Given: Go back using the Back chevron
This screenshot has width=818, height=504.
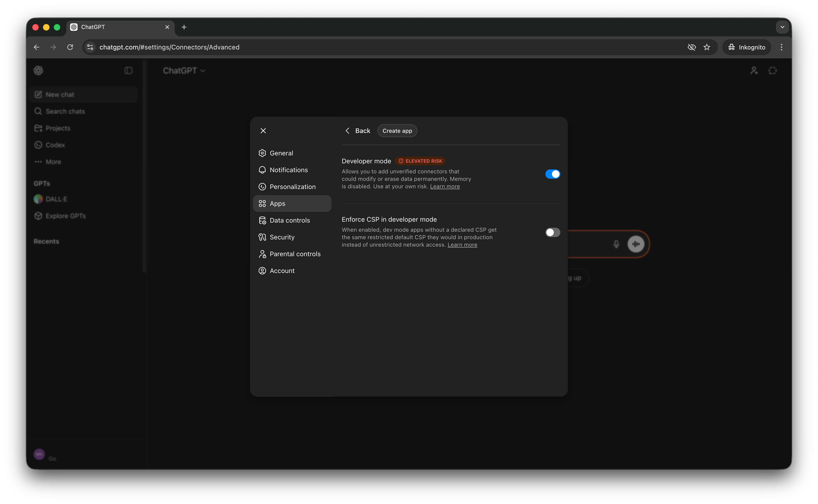Looking at the screenshot, I should (347, 131).
